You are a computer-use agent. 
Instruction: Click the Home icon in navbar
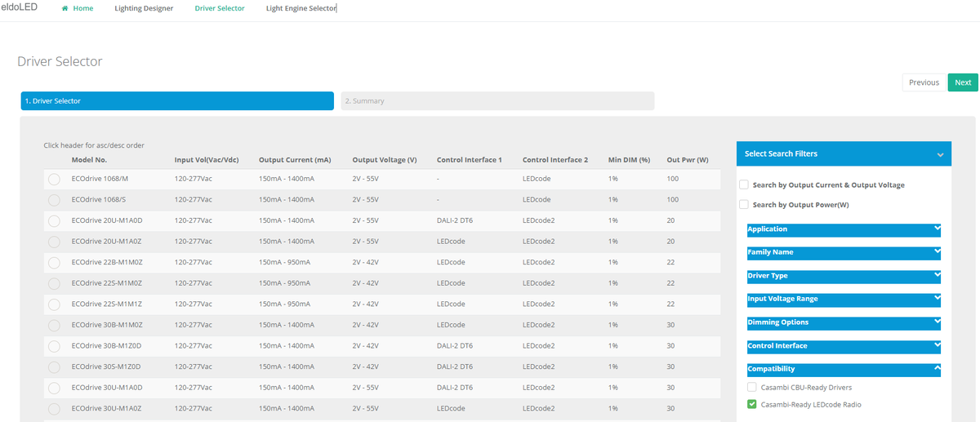65,8
